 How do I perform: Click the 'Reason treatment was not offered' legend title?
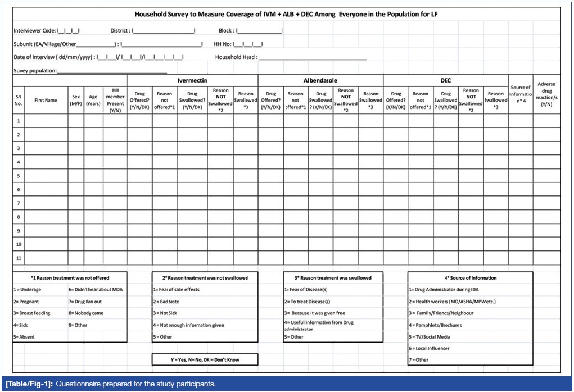point(70,278)
